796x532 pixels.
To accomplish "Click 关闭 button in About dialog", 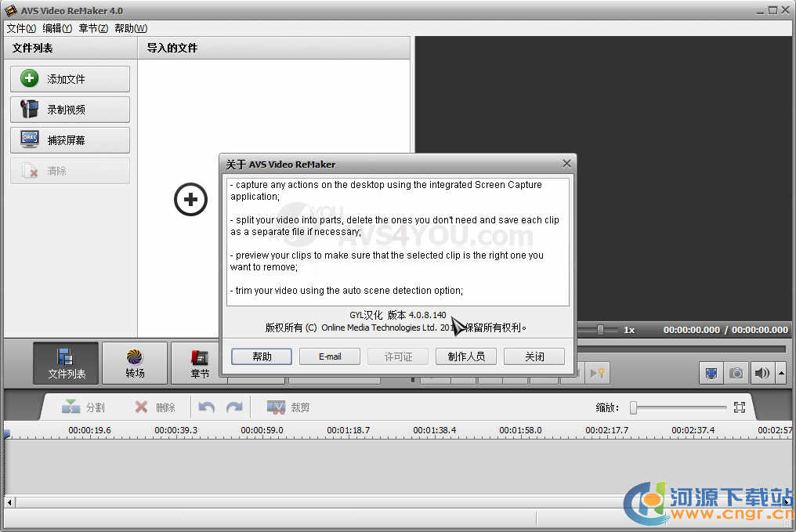I will click(x=534, y=356).
